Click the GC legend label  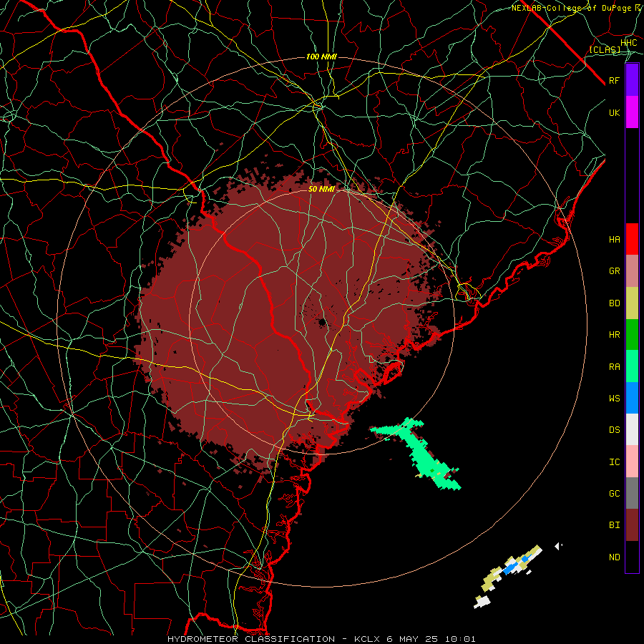(x=615, y=494)
